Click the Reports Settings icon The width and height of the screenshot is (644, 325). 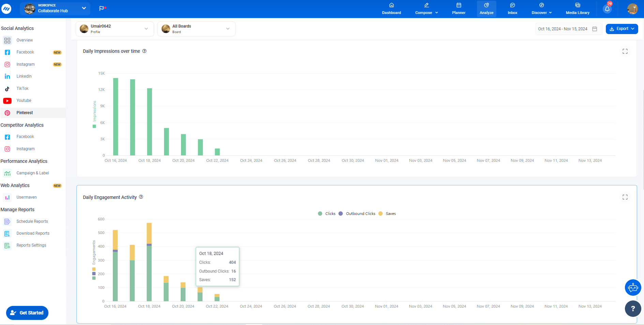point(7,246)
